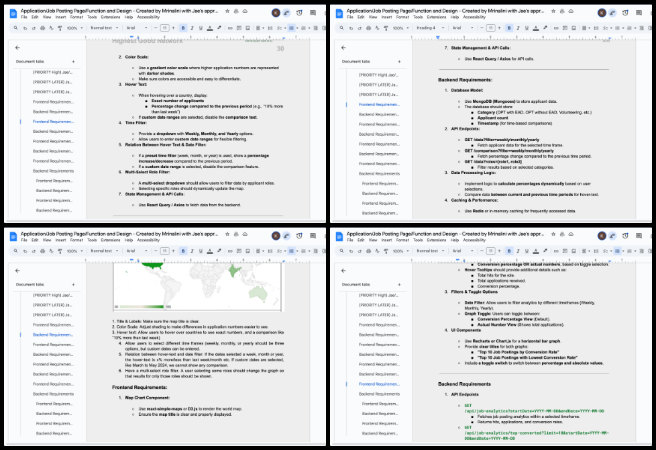Open version history in the Database Model window
Image resolution: width=656 pixels, height=450 pixels.
pyautogui.click(x=625, y=13)
